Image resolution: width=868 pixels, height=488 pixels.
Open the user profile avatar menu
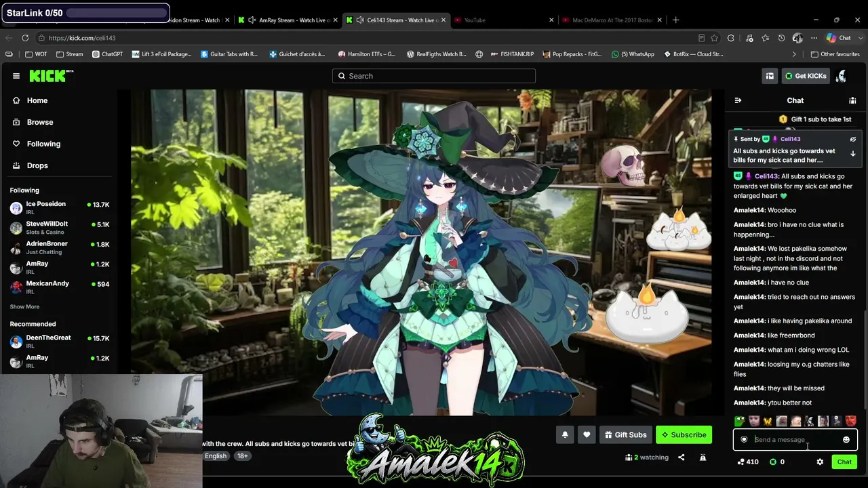click(841, 76)
